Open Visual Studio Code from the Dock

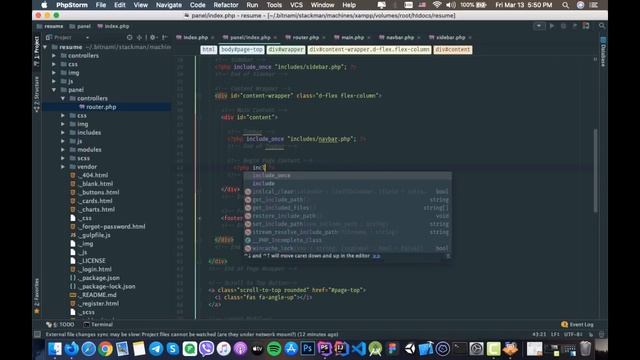(x=358, y=349)
